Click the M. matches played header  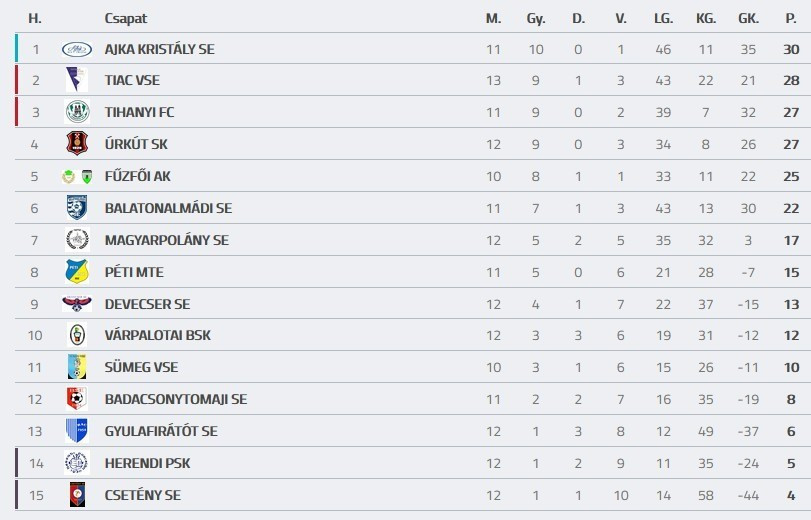[493, 18]
